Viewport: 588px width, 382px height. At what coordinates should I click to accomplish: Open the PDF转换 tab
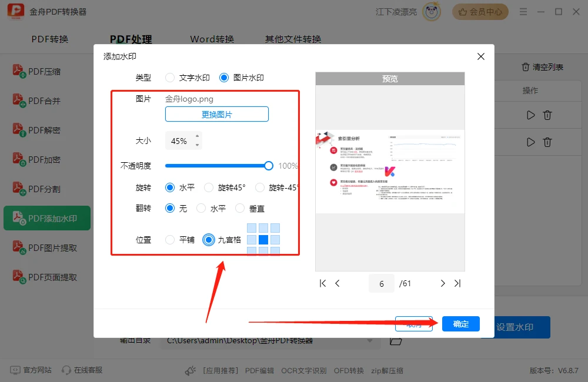tap(51, 39)
